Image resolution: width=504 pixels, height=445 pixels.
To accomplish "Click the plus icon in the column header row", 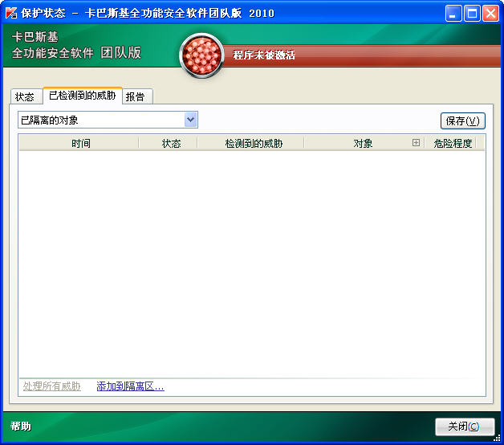I will [416, 143].
